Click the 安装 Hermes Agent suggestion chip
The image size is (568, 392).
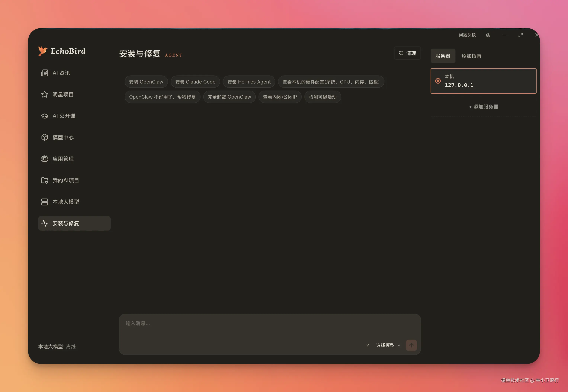click(x=249, y=82)
